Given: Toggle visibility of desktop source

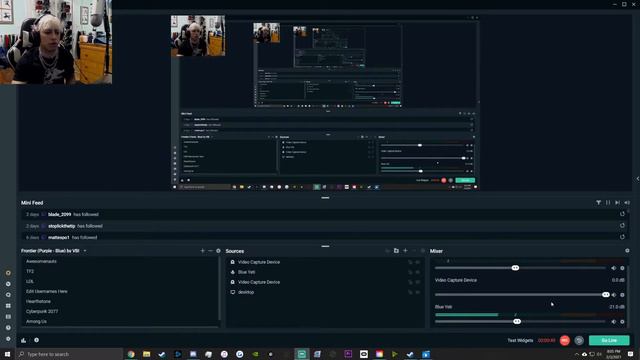Looking at the screenshot, I should pos(418,292).
